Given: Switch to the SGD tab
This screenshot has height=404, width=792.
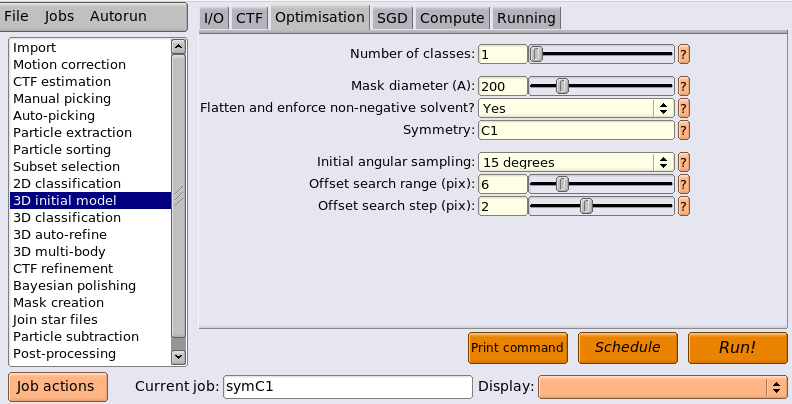Looking at the screenshot, I should [x=392, y=18].
